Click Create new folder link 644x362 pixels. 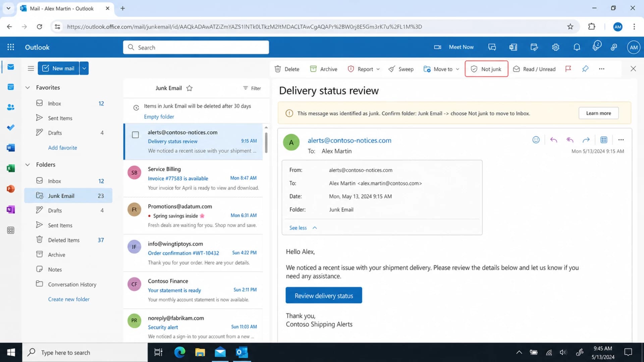click(x=69, y=299)
